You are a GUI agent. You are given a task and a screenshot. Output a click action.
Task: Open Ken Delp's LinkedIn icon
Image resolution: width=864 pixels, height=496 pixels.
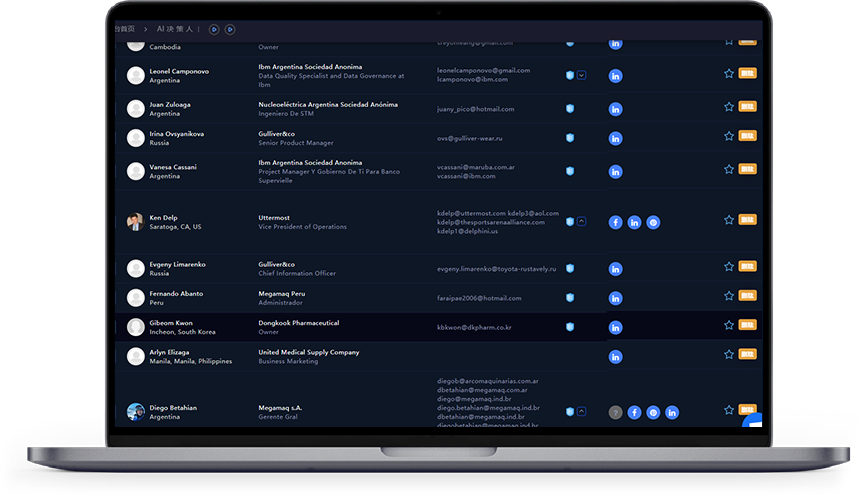[x=634, y=223]
